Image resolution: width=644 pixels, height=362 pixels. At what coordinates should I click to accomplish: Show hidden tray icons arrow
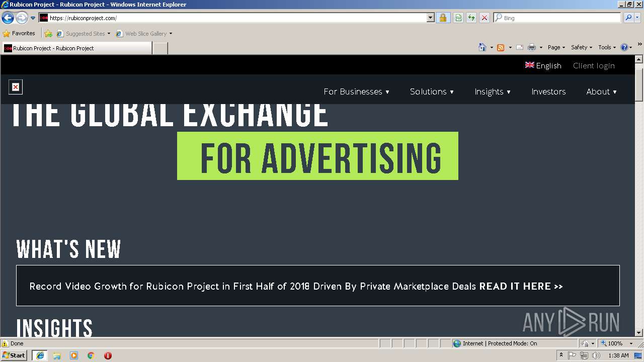(561, 355)
